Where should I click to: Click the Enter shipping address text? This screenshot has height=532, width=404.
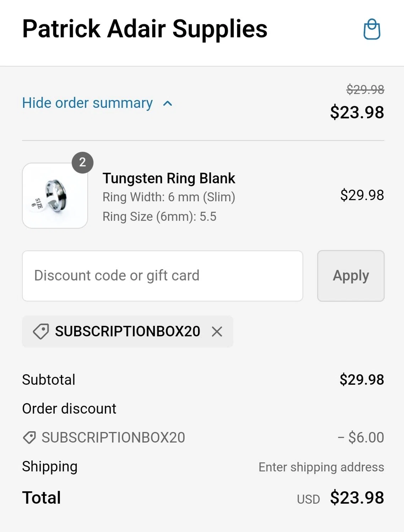(321, 467)
